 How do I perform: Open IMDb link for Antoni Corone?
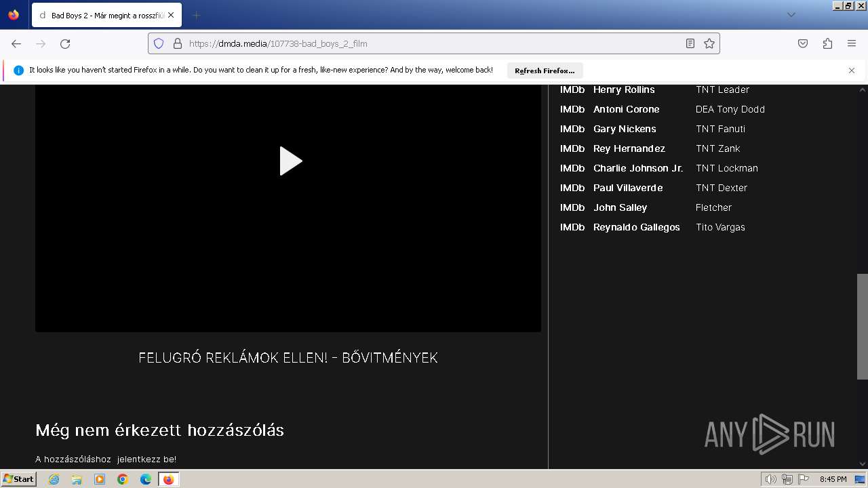[x=572, y=109]
